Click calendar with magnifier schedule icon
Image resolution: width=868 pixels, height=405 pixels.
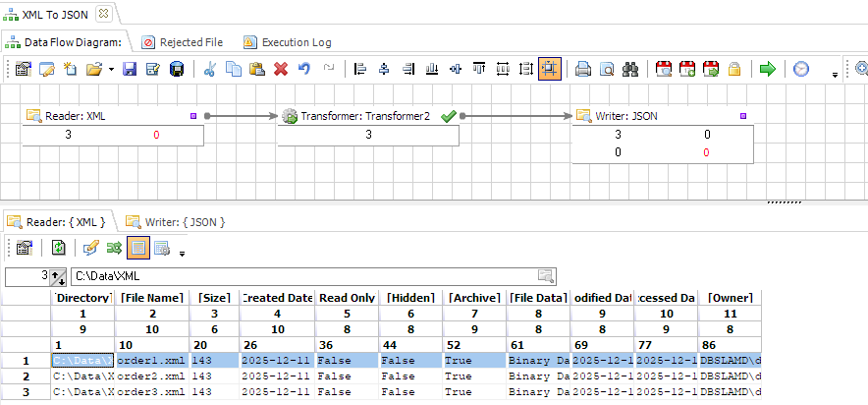click(x=663, y=69)
